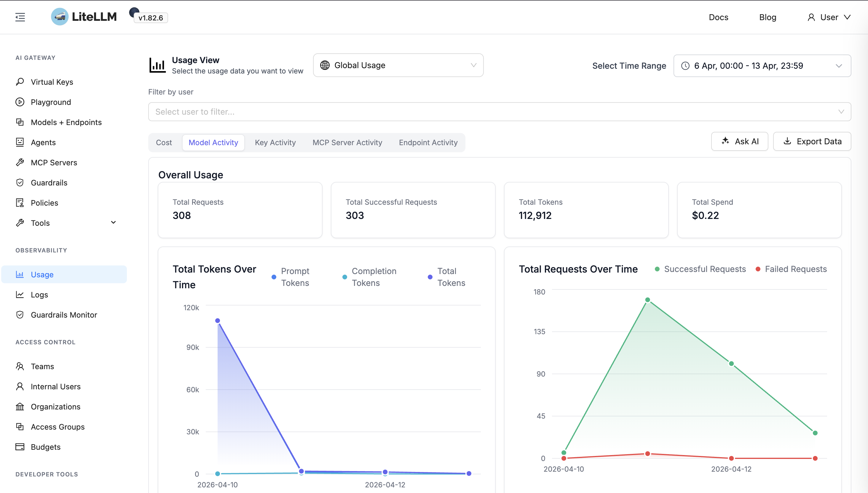Open Budgets using the wallet icon
The image size is (868, 493).
pos(20,446)
